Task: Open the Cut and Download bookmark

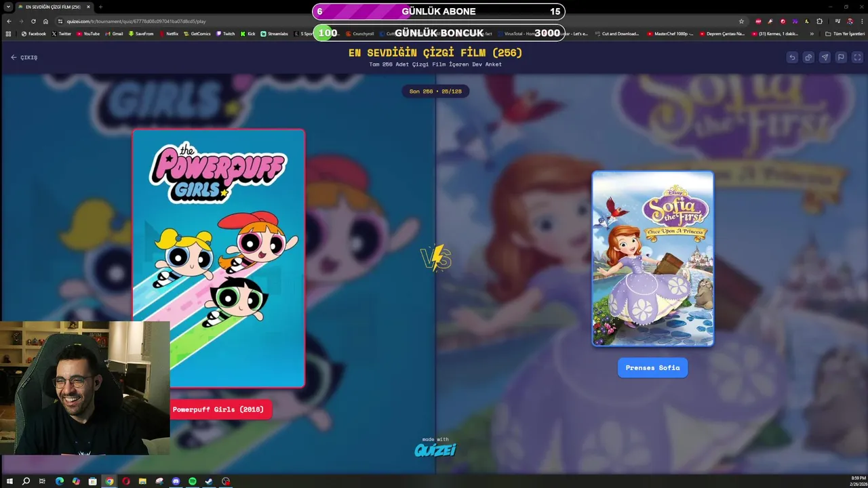Action: click(x=617, y=33)
